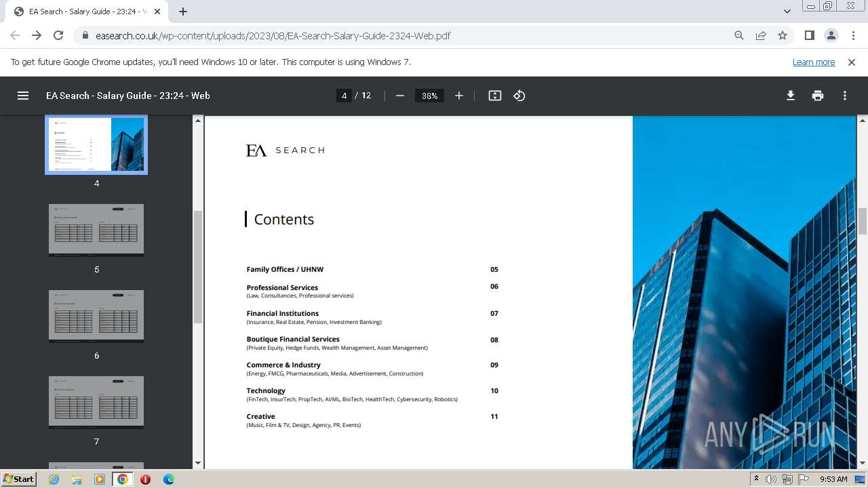The width and height of the screenshot is (868, 488).
Task: Click page number 11 in contents
Action: [x=494, y=416]
